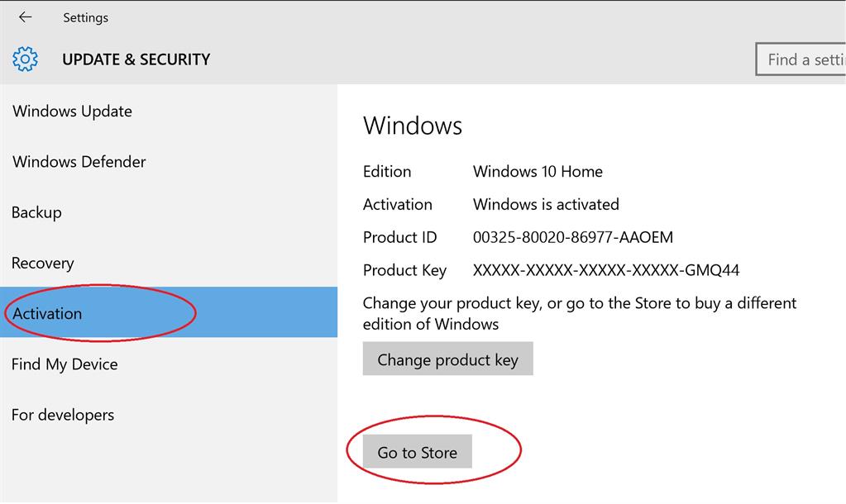Open the Windows Update section
The width and height of the screenshot is (846, 504).
(x=72, y=112)
